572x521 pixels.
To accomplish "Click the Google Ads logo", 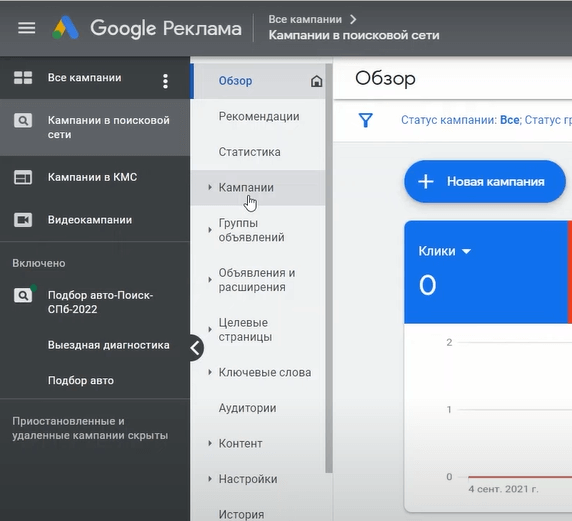I will pos(65,28).
